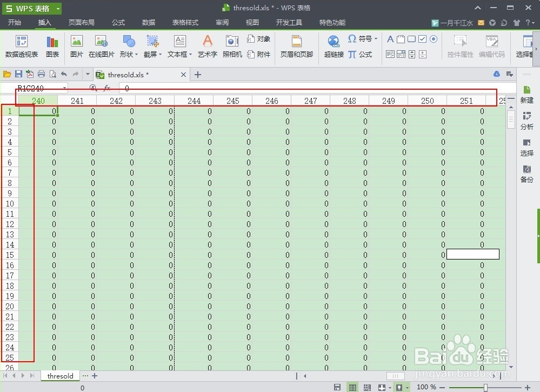Open the 备份 side panel button
This screenshot has height=392, width=540.
click(x=526, y=174)
